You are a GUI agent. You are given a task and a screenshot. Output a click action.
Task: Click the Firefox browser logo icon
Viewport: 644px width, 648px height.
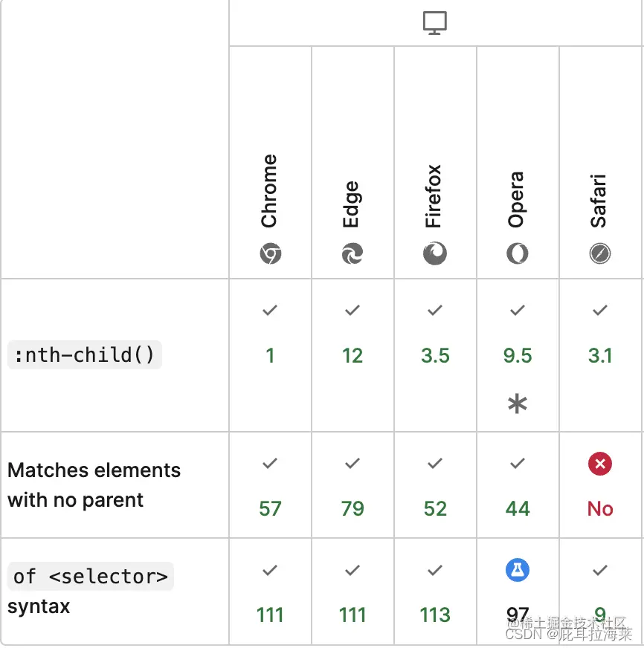(435, 253)
